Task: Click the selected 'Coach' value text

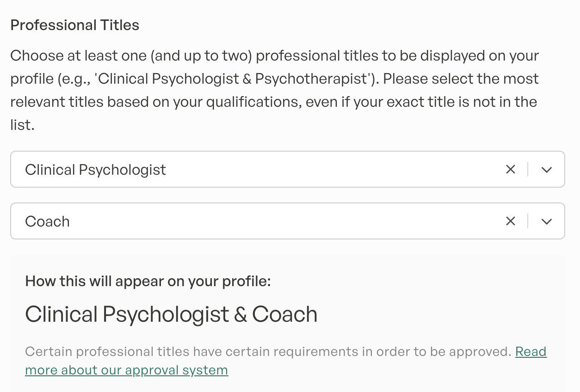Action: [x=47, y=221]
